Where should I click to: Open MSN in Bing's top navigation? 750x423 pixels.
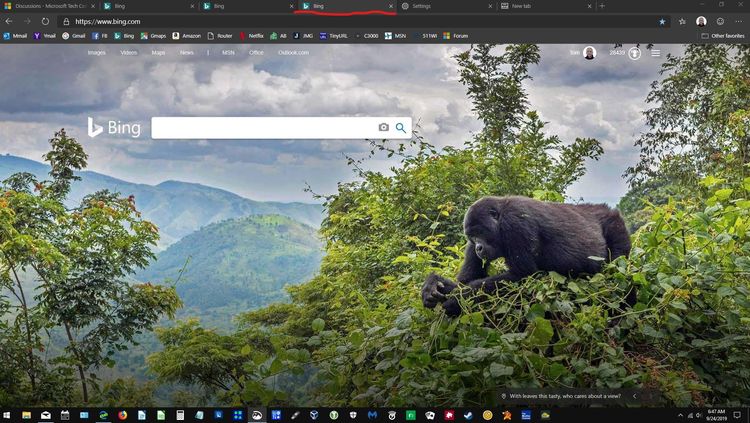pyautogui.click(x=228, y=53)
